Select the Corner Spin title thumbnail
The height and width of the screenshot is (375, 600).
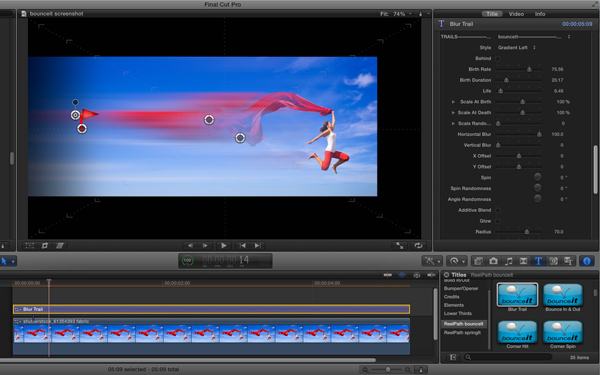point(563,332)
